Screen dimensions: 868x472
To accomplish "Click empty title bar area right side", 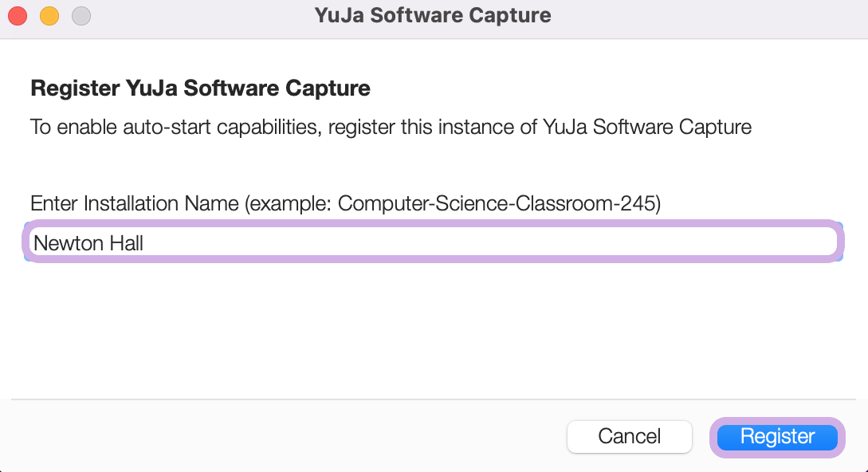I will pos(717,16).
